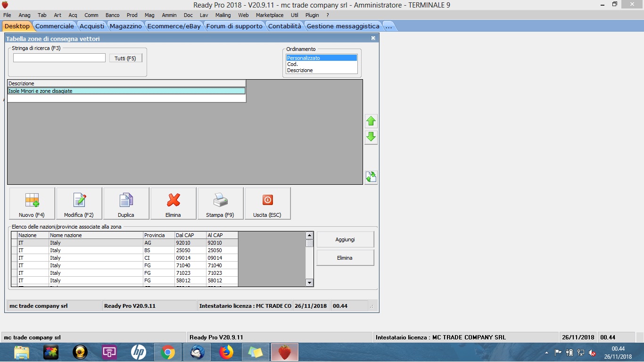Open the HP app in the taskbar
The height and width of the screenshot is (362, 644).
[x=138, y=352]
